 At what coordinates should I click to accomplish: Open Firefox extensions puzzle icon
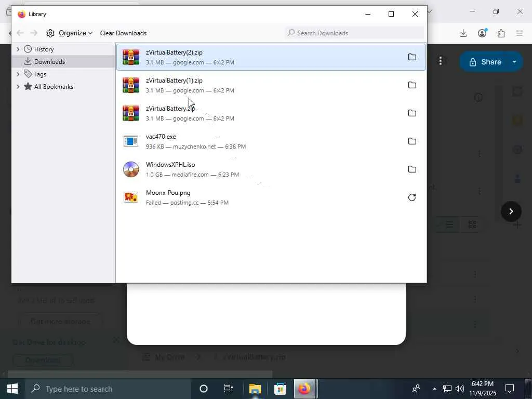501,33
